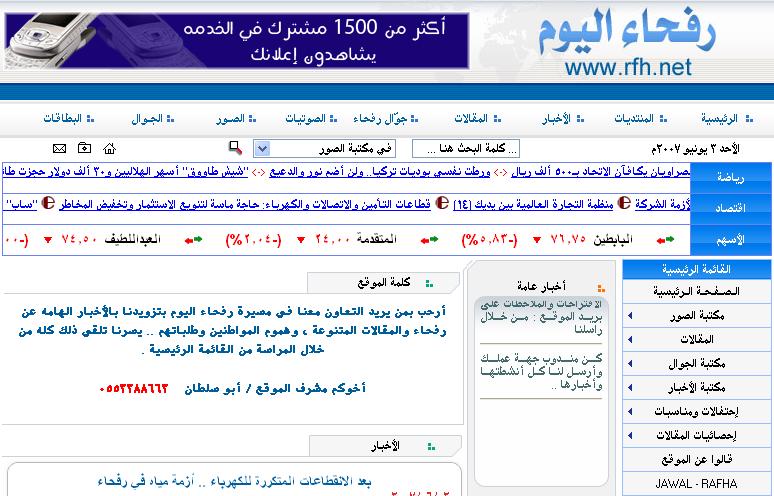Viewport: 774px width, 496px height.
Task: Expand the مكتبة الصور sidebar submenu
Action: [629, 315]
